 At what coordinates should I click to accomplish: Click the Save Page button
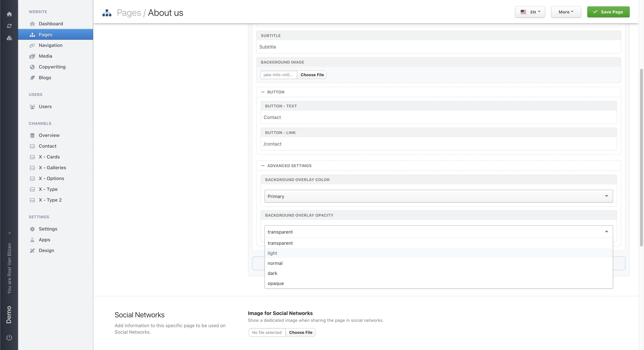[608, 12]
